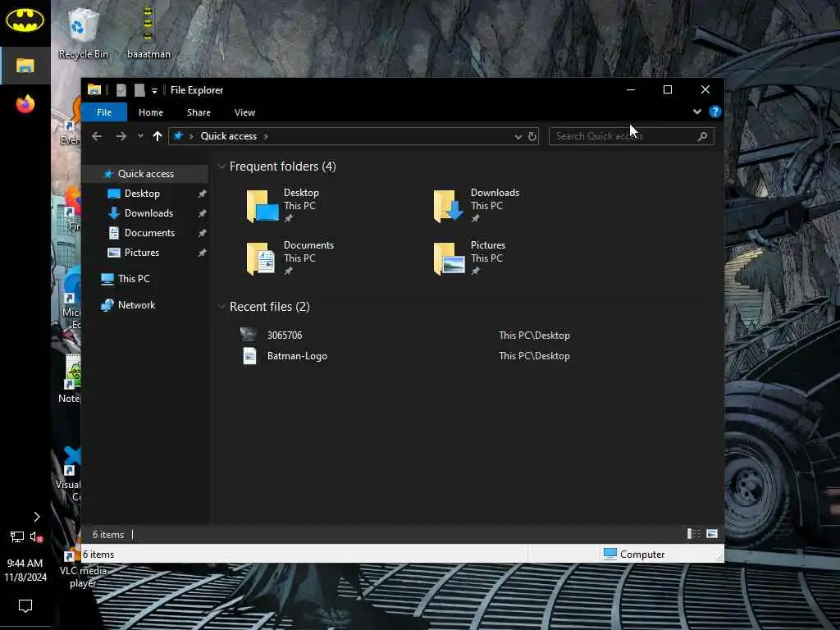Open the Customize Quick Access Toolbar dropdown
Viewport: 840px width, 630px height.
154,90
